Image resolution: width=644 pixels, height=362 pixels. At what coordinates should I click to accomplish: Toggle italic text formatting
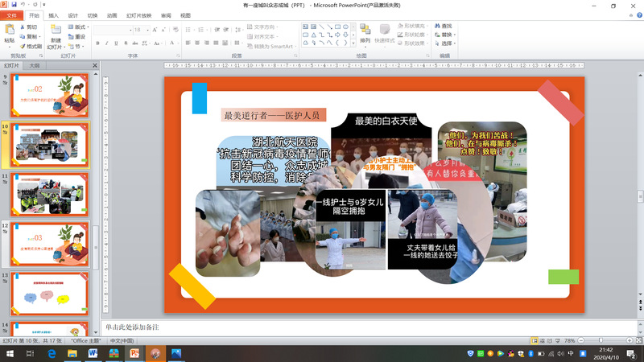click(x=108, y=43)
